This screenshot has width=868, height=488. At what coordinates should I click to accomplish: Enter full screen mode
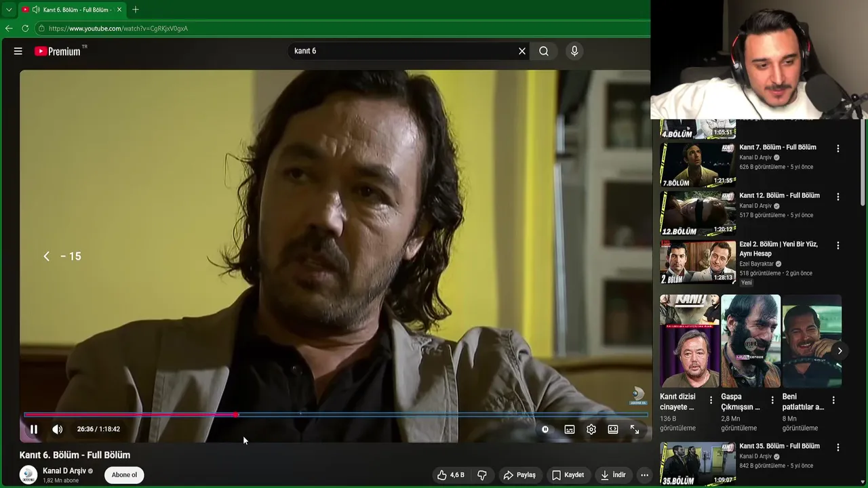click(635, 429)
